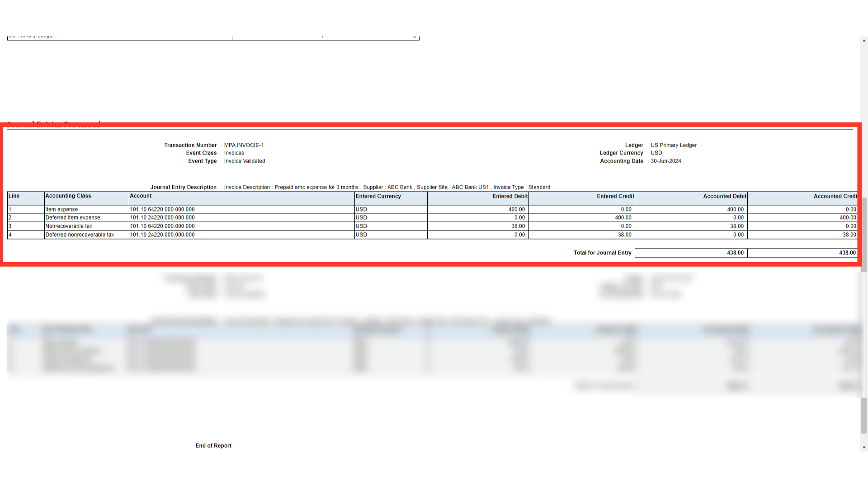Screen dimensions: 868x488
Task: Click the Deferred nonrecoverable tax cell
Action: [x=86, y=235]
